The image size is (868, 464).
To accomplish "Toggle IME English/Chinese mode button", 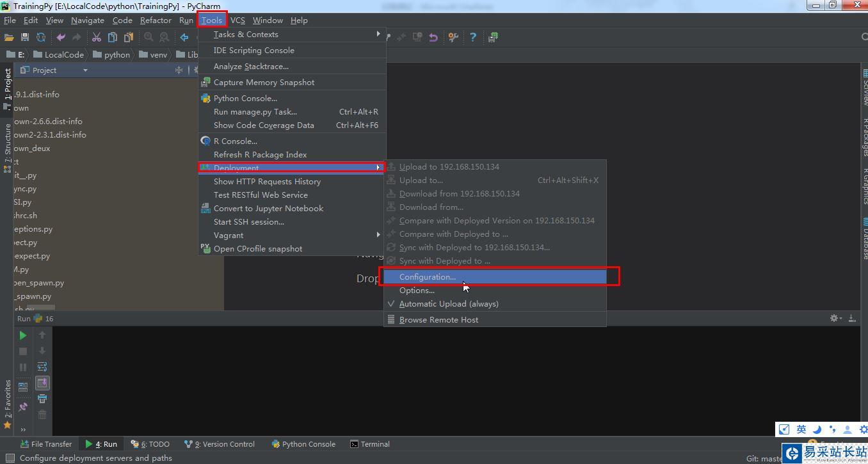I will (x=801, y=429).
